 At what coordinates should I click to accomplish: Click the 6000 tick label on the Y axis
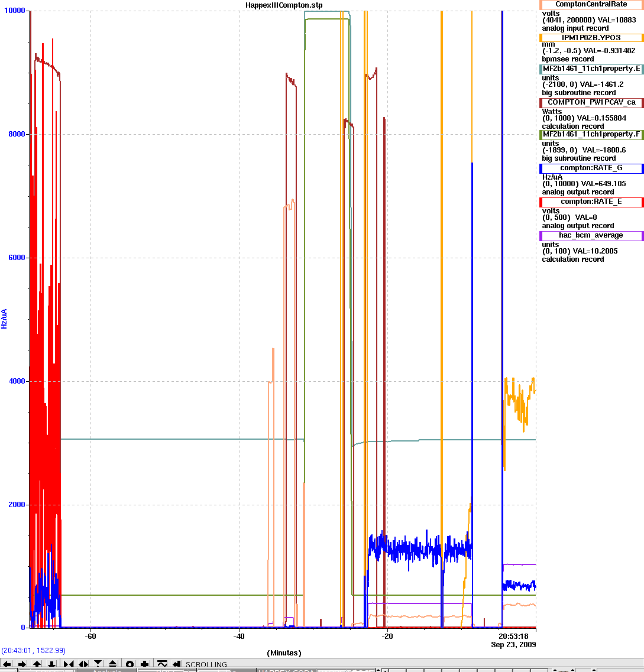click(x=17, y=258)
